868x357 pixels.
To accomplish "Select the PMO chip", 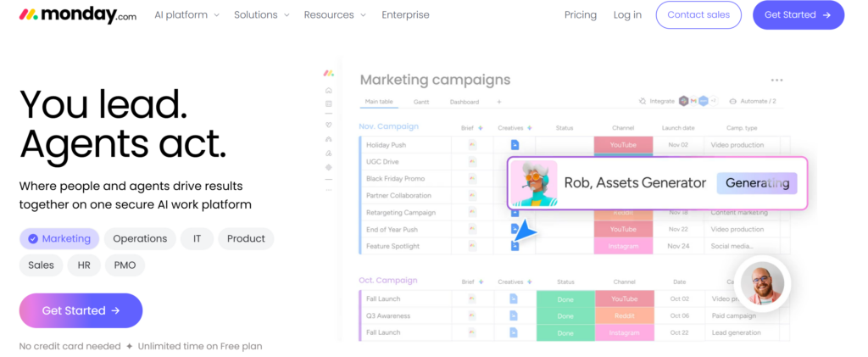I will (125, 265).
